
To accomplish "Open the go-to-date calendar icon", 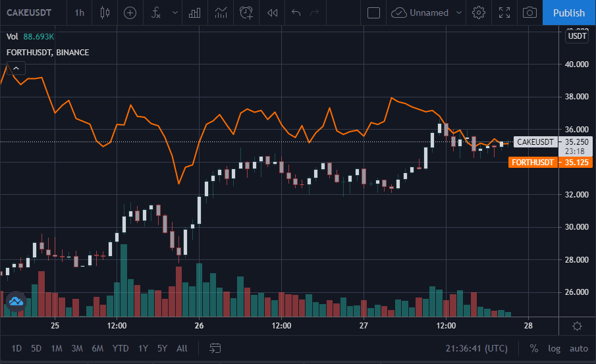I will 215,348.
